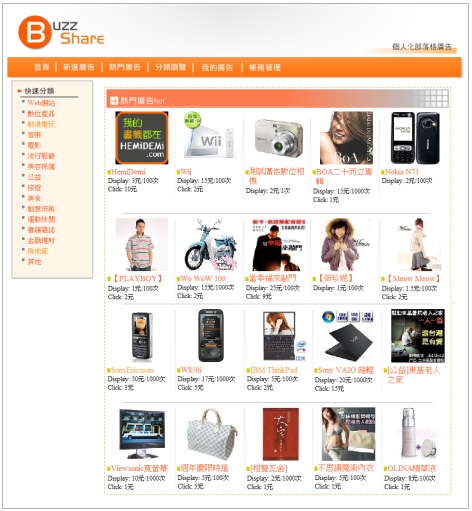This screenshot has width=472, height=511.
Task: Select the Sony VAIO laptop image
Action: click(348, 336)
